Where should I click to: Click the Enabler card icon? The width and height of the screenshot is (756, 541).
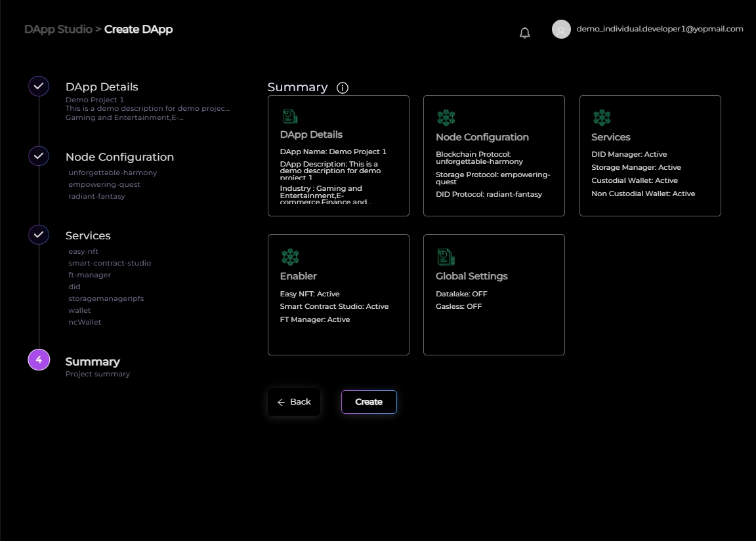289,256
